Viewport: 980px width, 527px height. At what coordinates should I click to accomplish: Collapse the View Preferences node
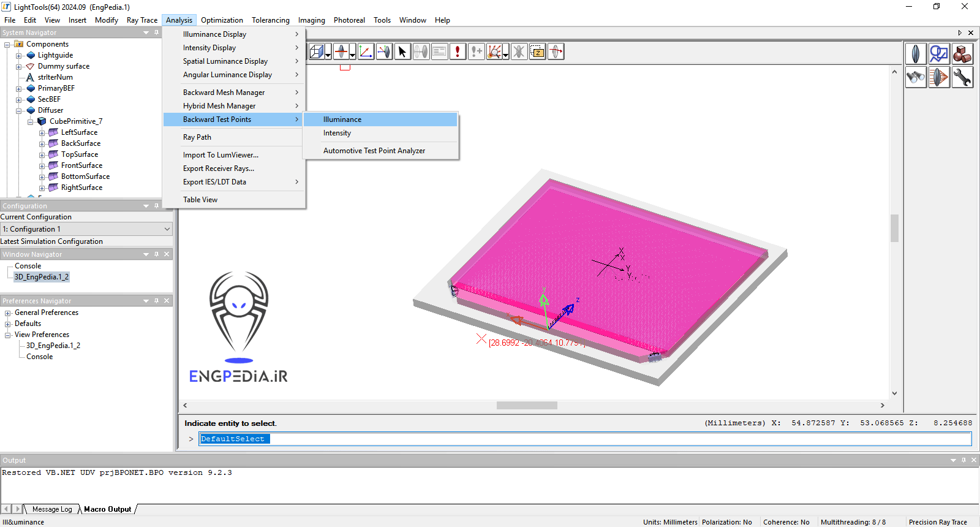point(8,335)
